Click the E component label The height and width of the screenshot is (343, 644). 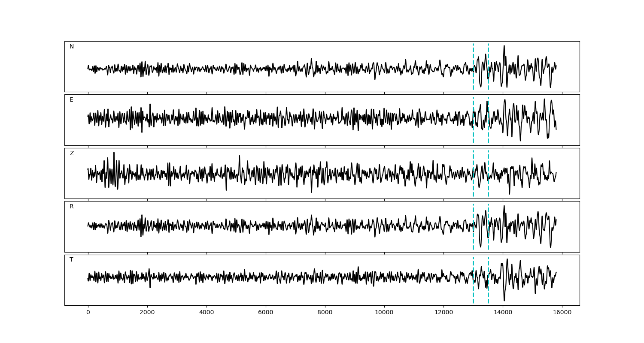[71, 100]
